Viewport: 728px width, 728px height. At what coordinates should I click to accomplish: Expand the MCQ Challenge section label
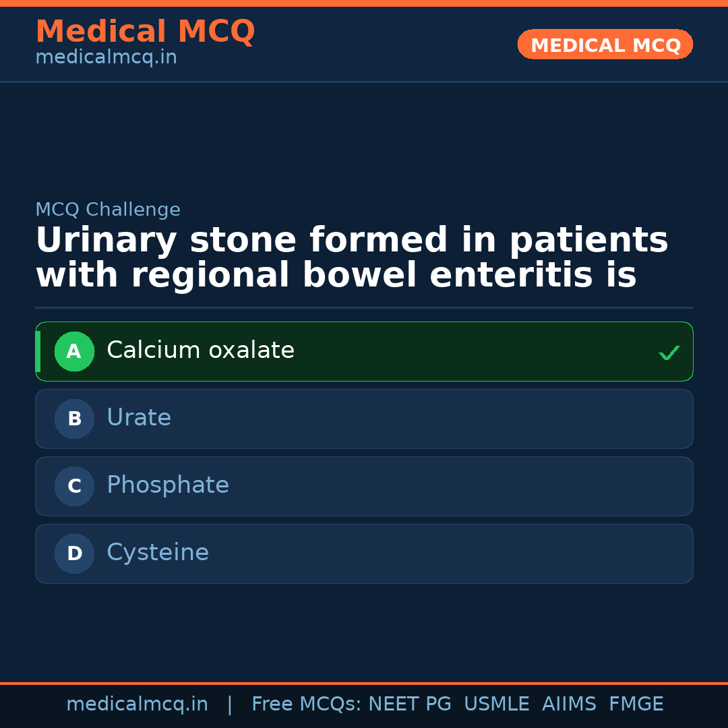(108, 210)
